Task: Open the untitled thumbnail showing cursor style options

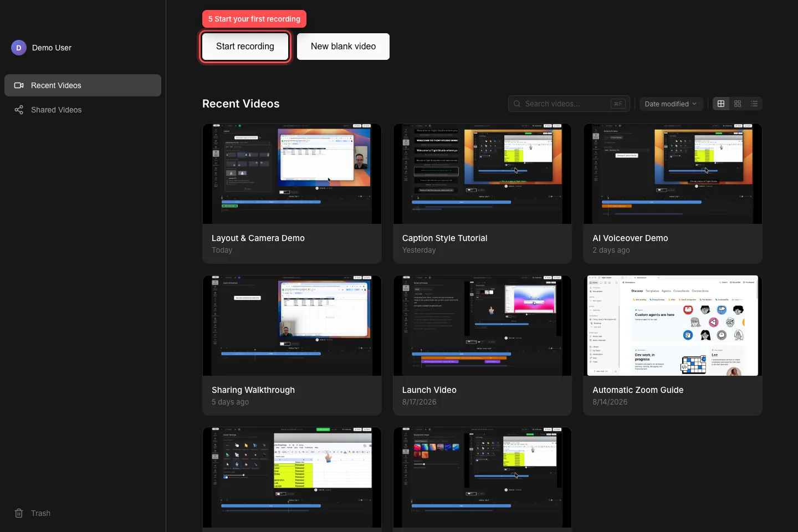Action: point(292,477)
